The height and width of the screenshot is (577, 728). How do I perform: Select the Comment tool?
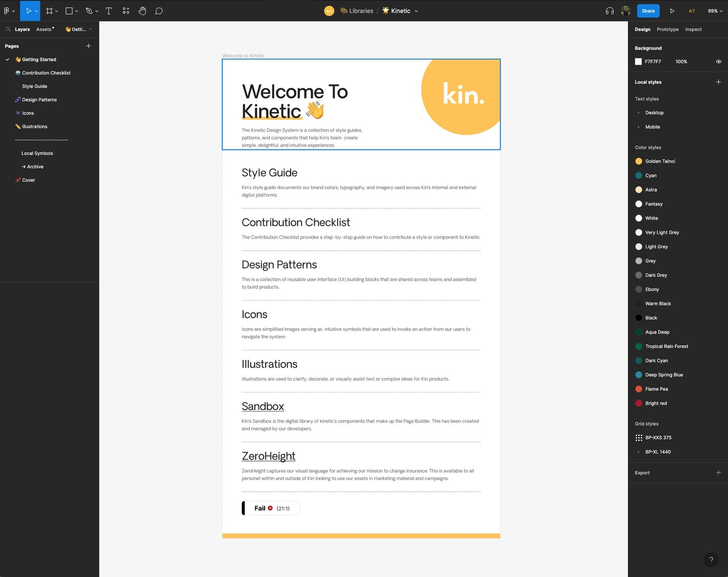[x=159, y=10]
